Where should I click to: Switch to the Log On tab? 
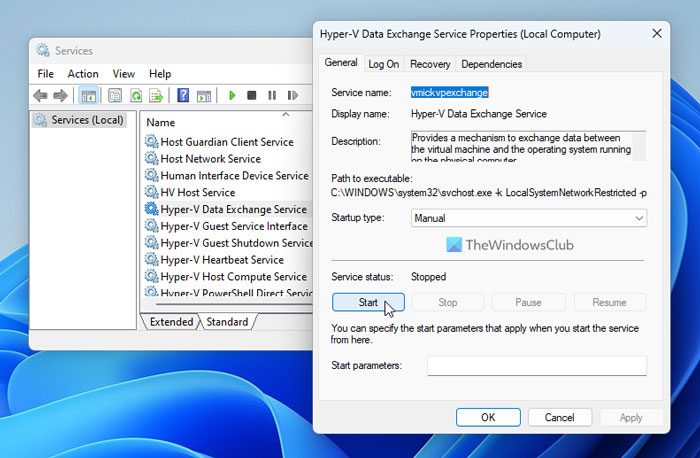[383, 64]
